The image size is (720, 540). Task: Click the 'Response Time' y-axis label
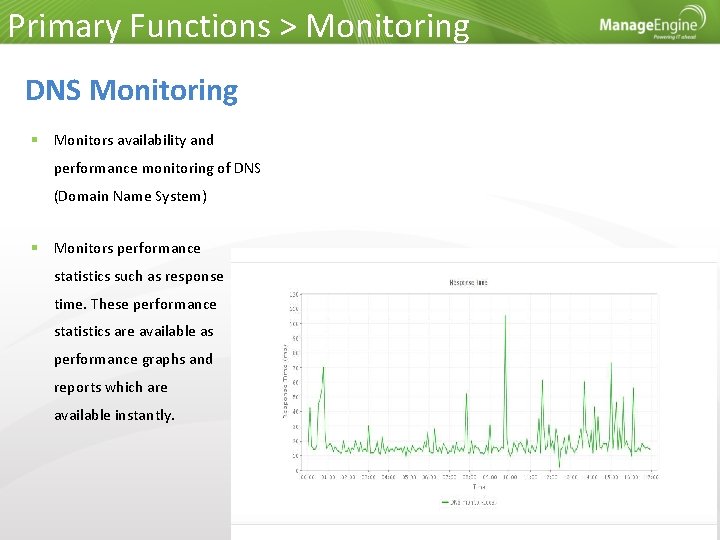coord(285,382)
